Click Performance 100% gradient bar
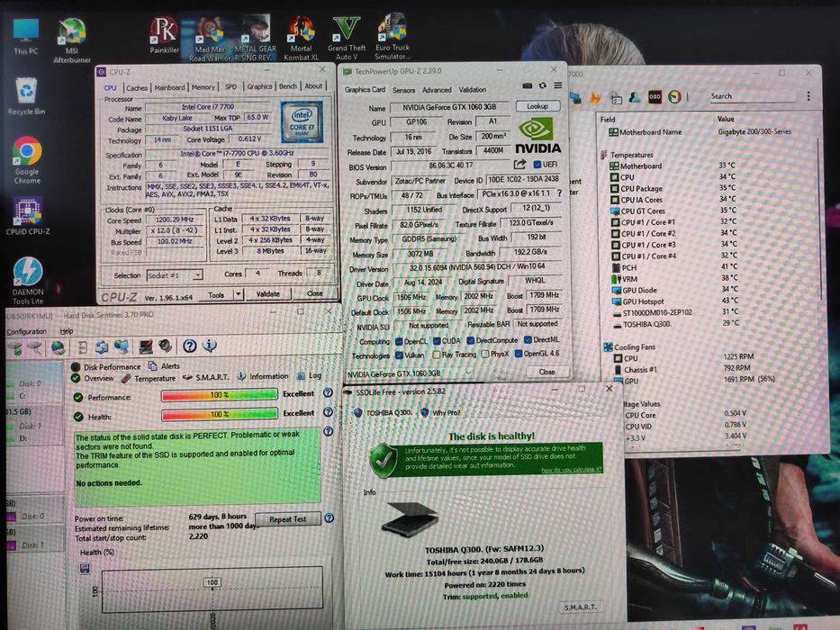 [x=219, y=395]
